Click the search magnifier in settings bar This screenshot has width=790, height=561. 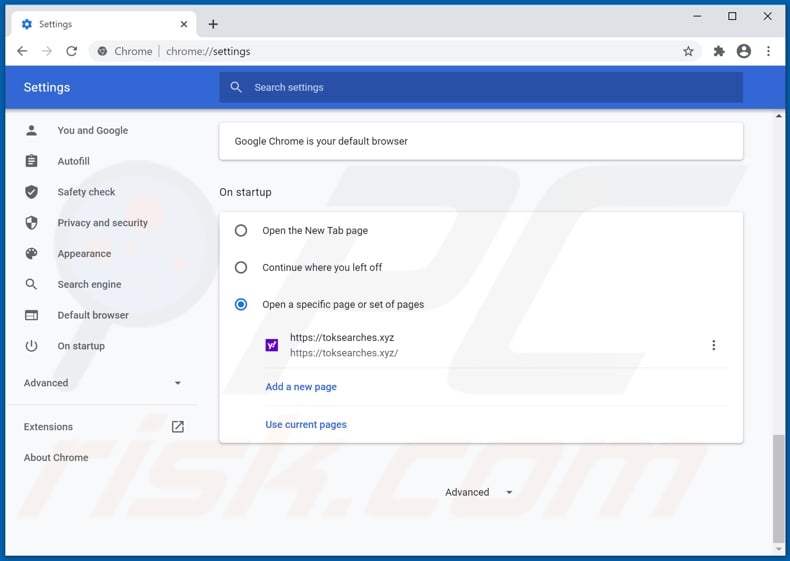(x=236, y=87)
